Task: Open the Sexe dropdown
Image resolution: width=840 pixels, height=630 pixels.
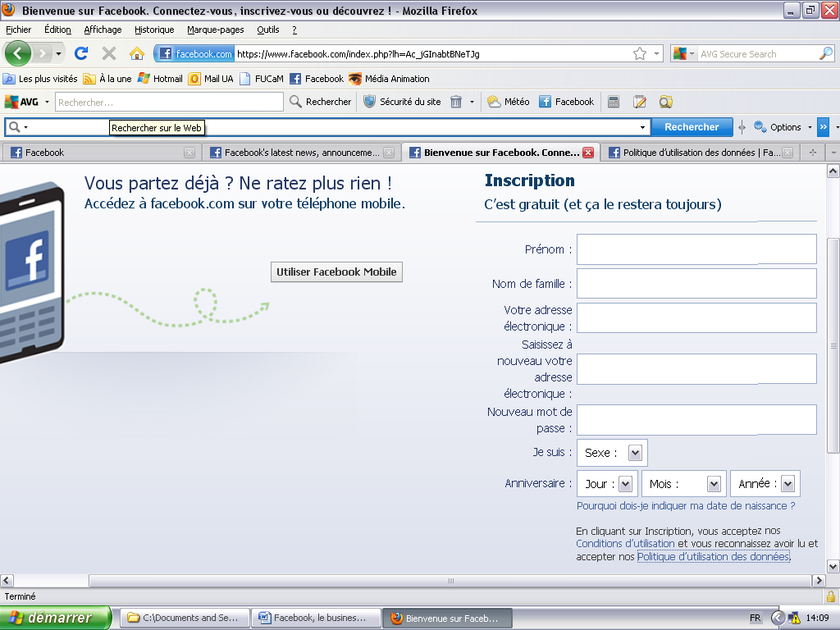Action: point(612,453)
